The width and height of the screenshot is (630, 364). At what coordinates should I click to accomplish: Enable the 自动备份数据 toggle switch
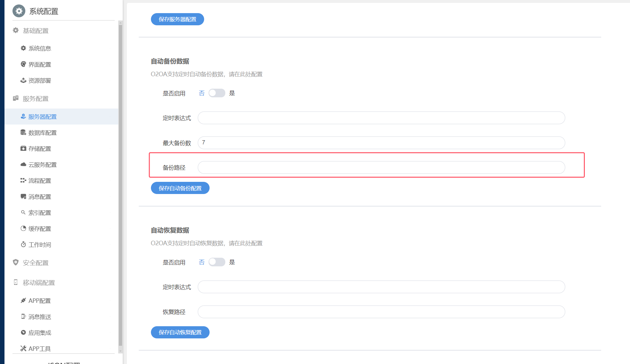coord(217,93)
